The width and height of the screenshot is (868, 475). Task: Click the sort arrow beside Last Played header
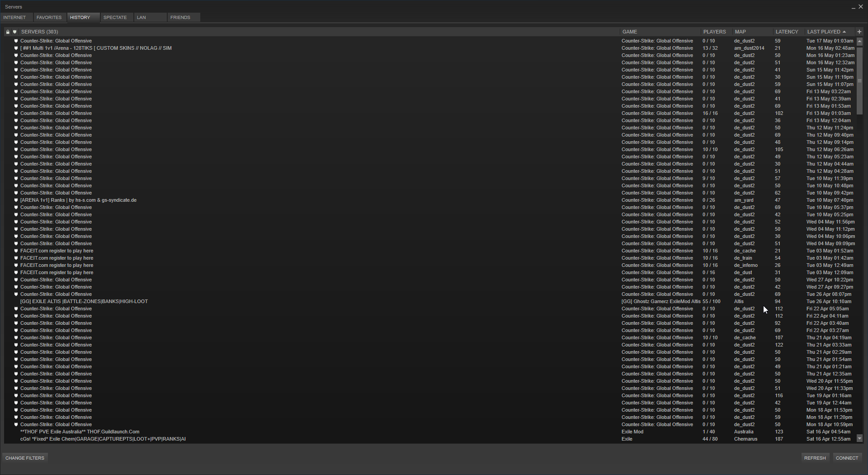click(844, 32)
